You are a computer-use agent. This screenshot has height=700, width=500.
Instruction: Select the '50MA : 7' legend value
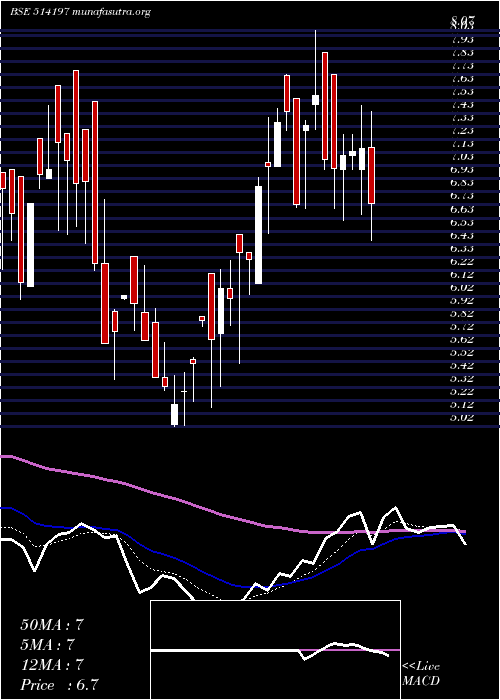pyautogui.click(x=52, y=625)
